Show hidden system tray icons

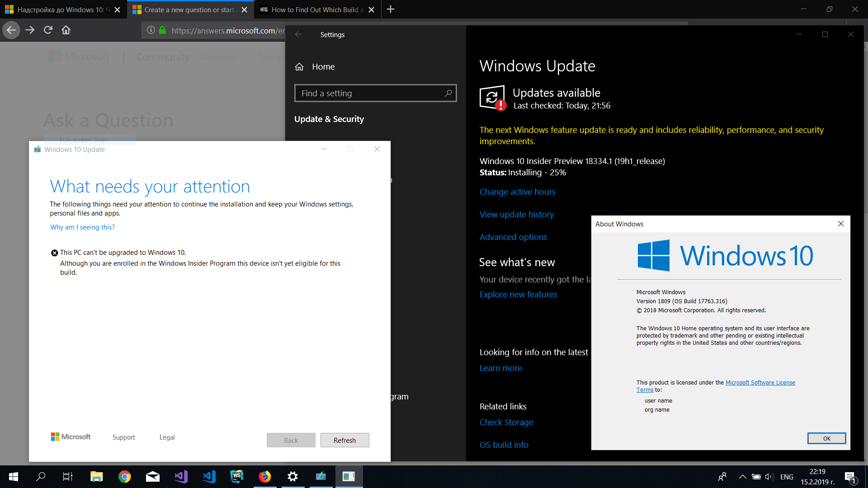(742, 477)
